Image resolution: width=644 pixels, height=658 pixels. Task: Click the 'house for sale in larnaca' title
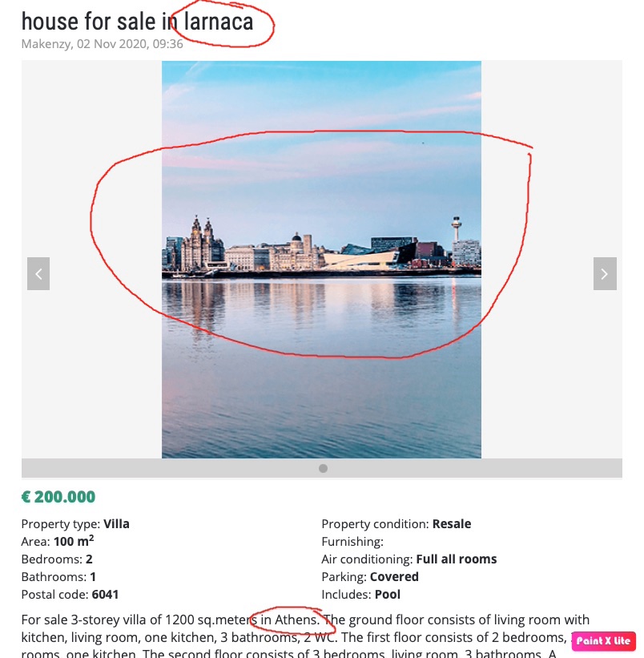[137, 22]
